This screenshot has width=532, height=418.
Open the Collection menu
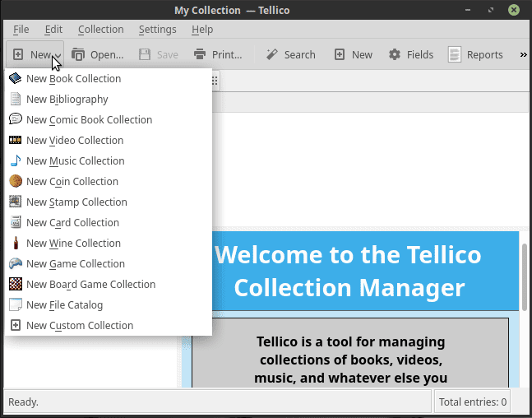(101, 30)
